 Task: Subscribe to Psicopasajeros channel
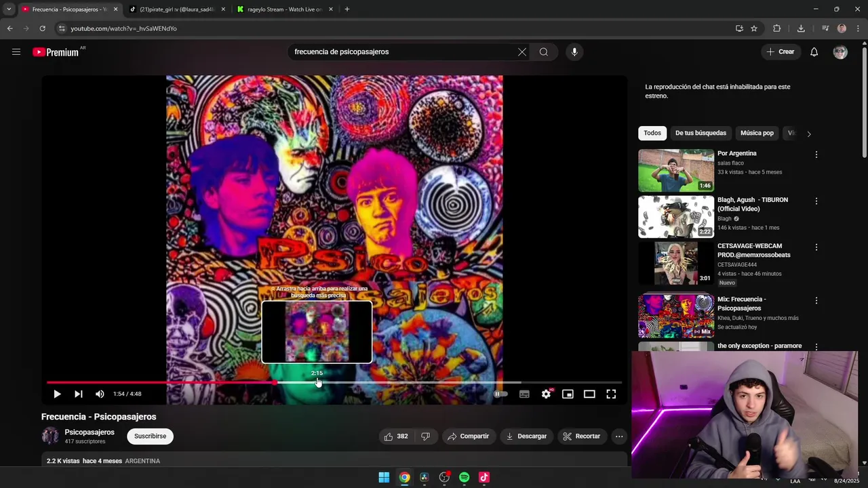150,436
